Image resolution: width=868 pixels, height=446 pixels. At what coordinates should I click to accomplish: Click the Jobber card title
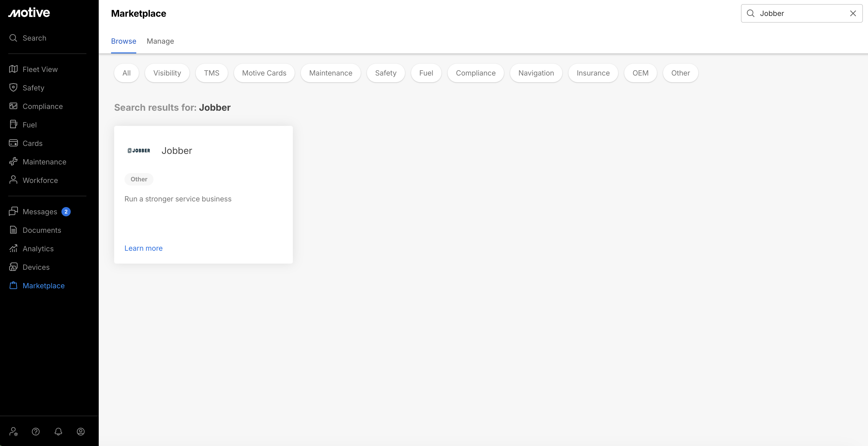tap(177, 151)
